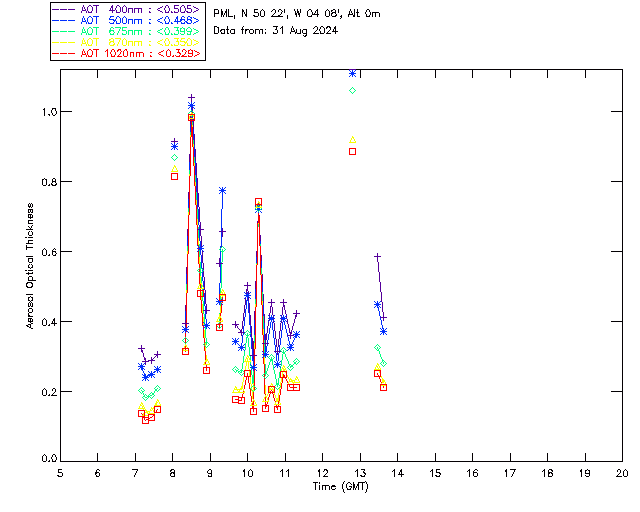Click the 'Data from: 31 Aug 2024' text
Viewport: 640px width, 512px height.
tap(276, 31)
